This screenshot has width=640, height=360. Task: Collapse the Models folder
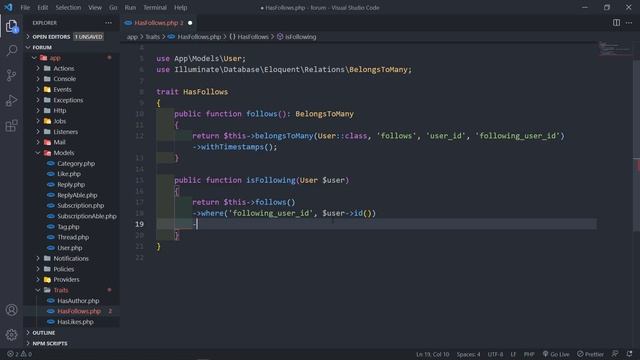[71, 153]
